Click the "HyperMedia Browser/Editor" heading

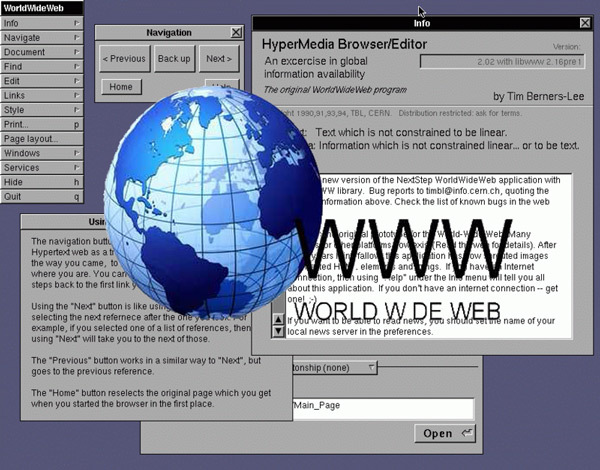(x=344, y=44)
